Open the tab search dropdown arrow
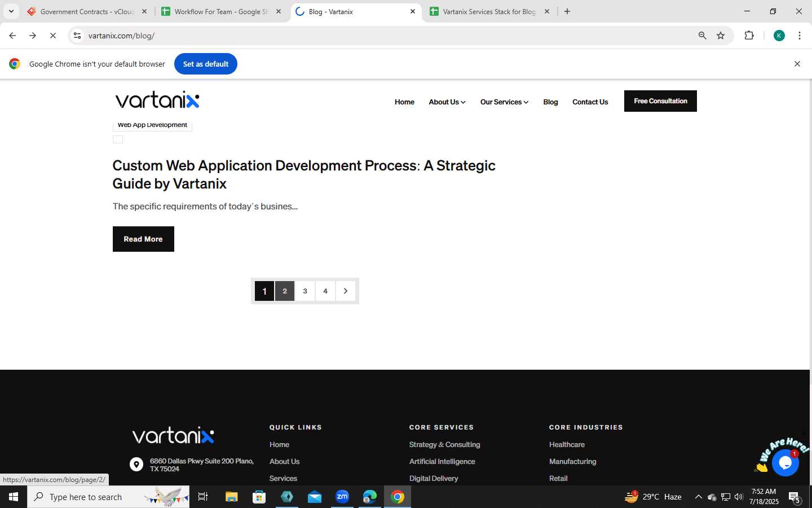 coord(11,11)
